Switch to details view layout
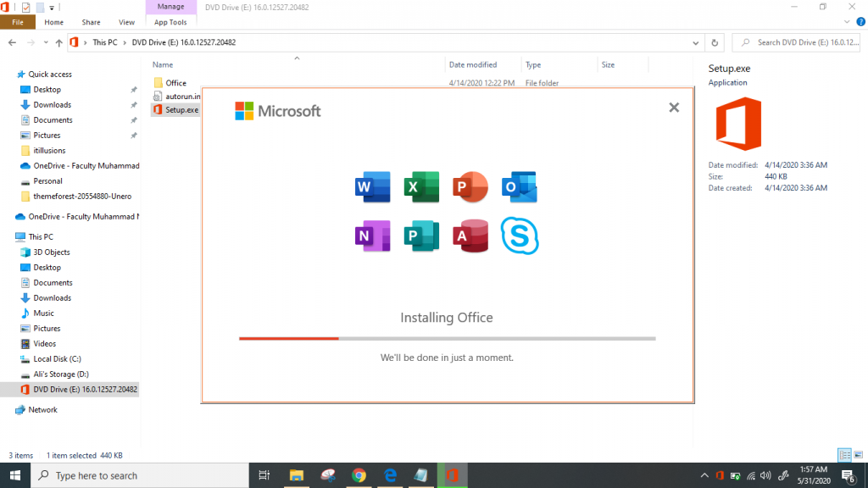The image size is (868, 488). (x=845, y=455)
